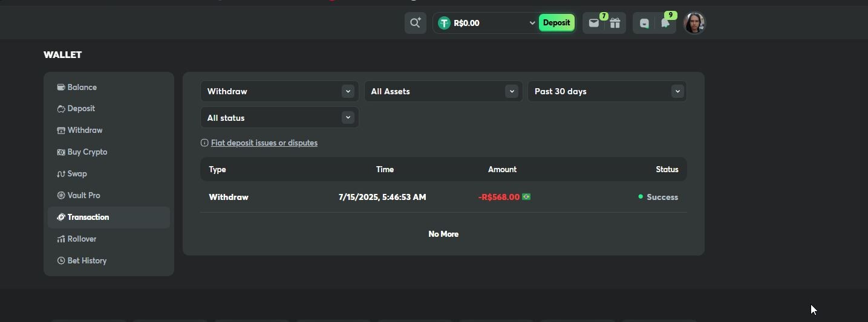Click the R$0.00 balance display
Image resolution: width=868 pixels, height=322 pixels.
pos(466,23)
